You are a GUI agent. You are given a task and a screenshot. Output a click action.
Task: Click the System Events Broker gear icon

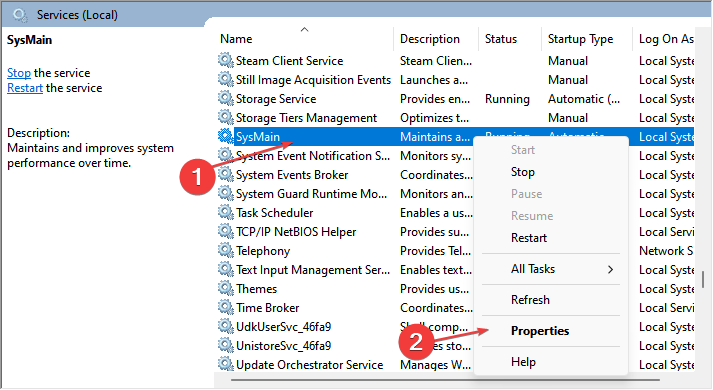pyautogui.click(x=226, y=174)
